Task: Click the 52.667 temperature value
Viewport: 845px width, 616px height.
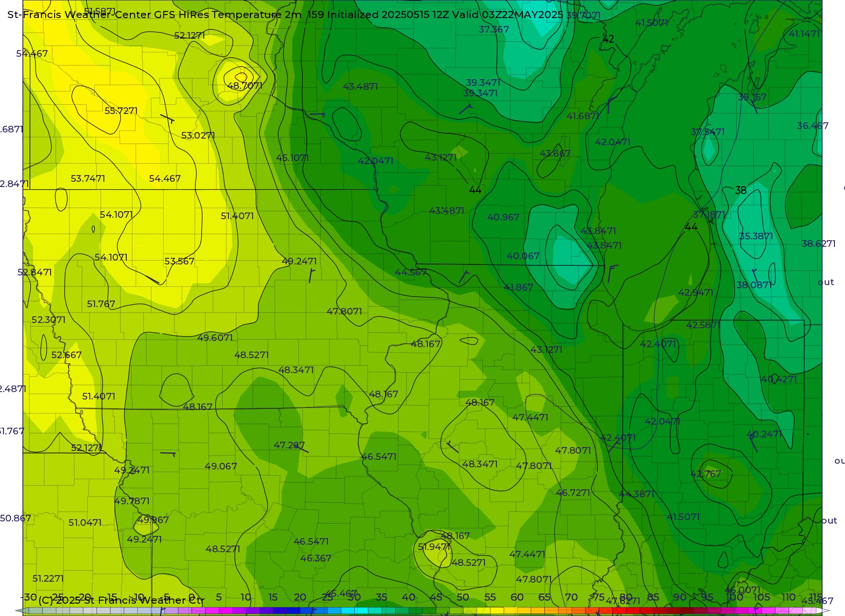Action: click(66, 355)
